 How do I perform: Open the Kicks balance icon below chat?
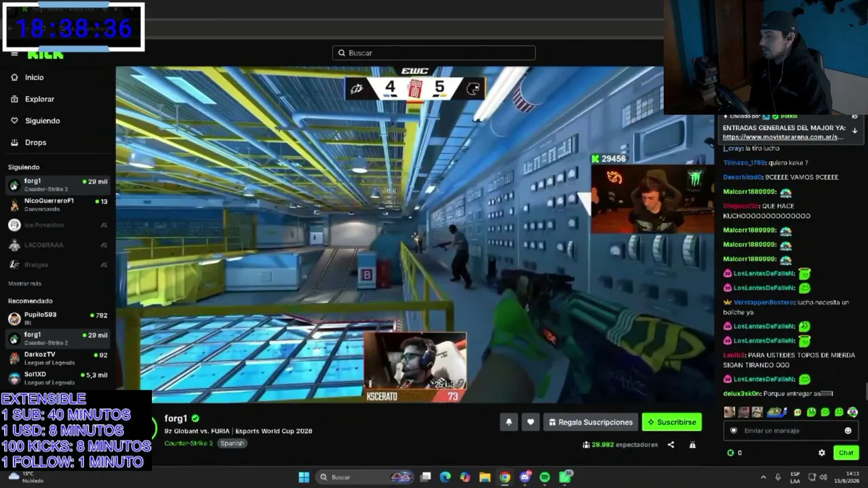tap(730, 453)
